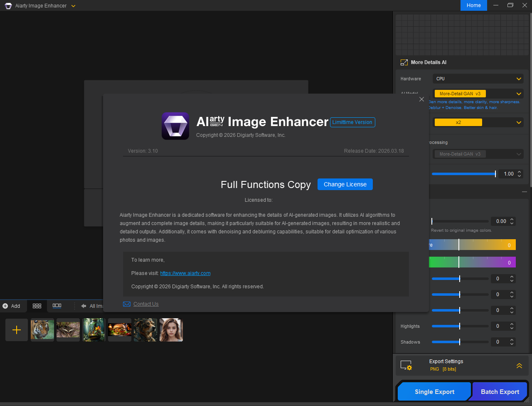Click the stepper arrows next to 0.00
Viewport: 532px width, 406px height.
pos(512,221)
